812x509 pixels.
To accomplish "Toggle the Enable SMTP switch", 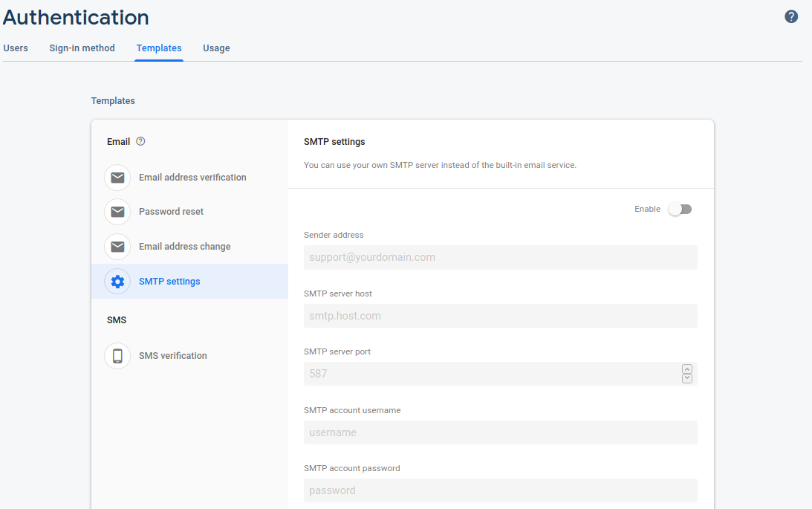I will [680, 210].
